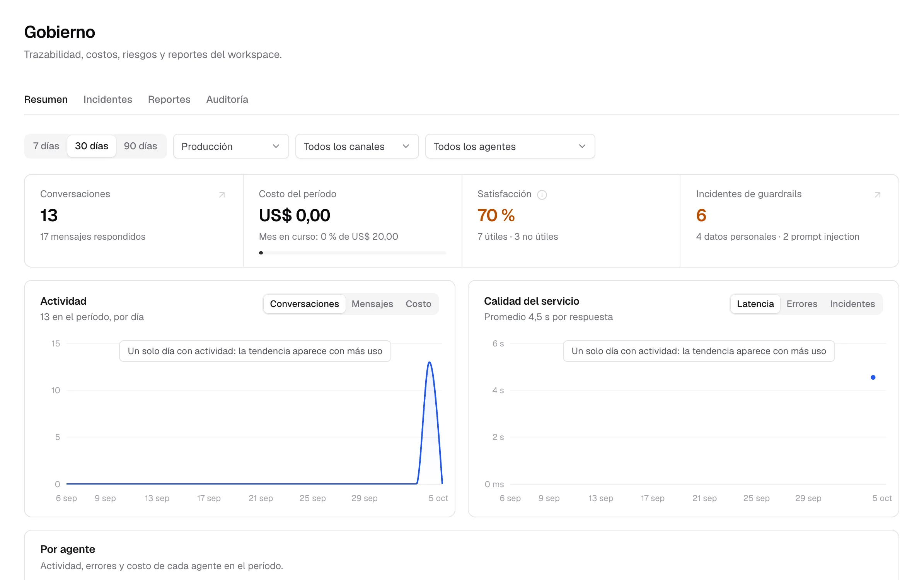
Task: Click '13 en el período, por día'
Action: click(92, 317)
